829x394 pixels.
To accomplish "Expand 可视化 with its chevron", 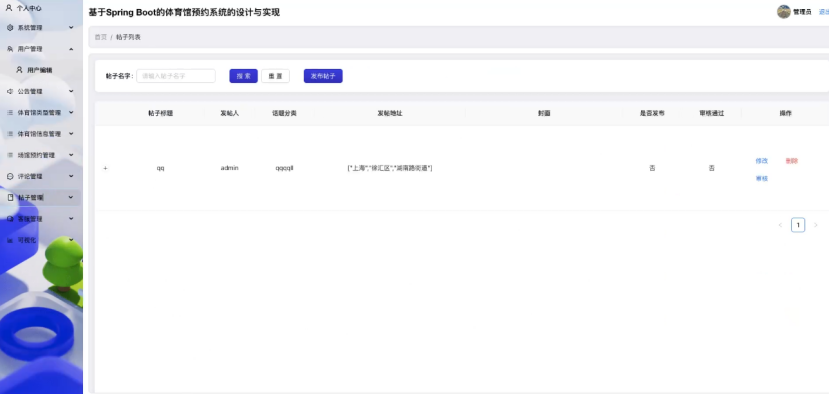I will pos(71,240).
